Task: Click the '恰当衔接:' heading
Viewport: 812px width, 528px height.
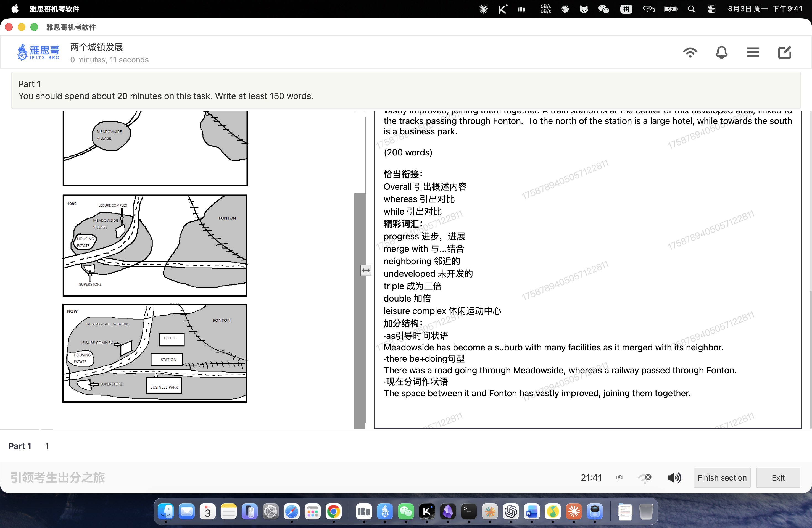Action: tap(403, 174)
